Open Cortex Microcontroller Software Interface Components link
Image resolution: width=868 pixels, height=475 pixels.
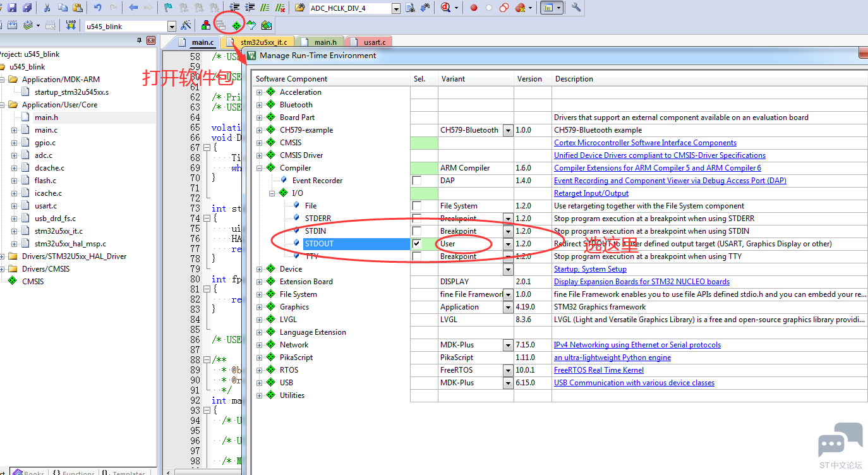click(645, 143)
